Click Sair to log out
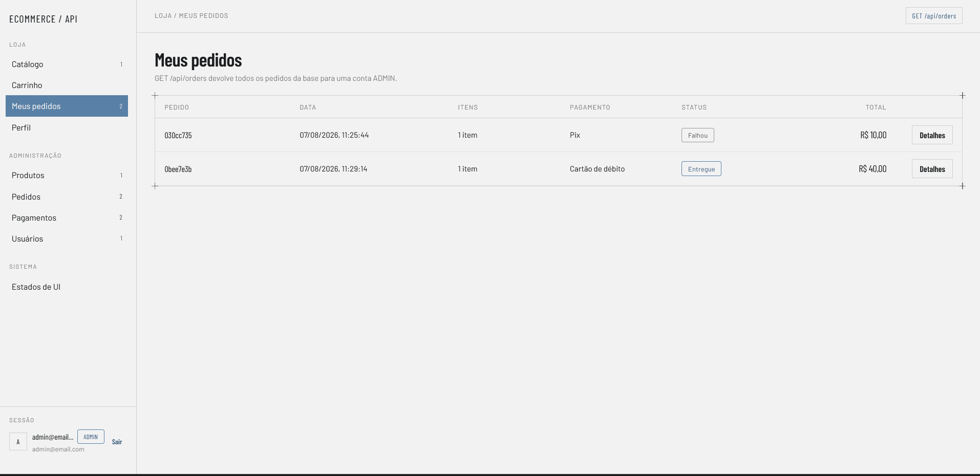 pos(117,442)
